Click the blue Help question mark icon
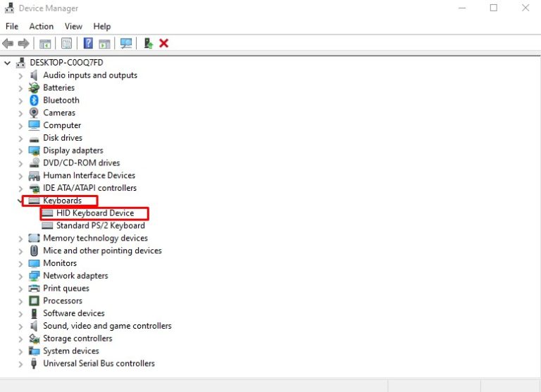 [88, 44]
